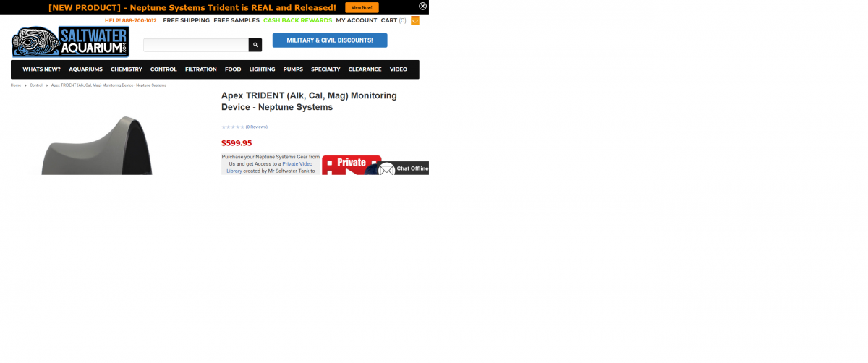Open the LIGHTING menu

click(263, 69)
